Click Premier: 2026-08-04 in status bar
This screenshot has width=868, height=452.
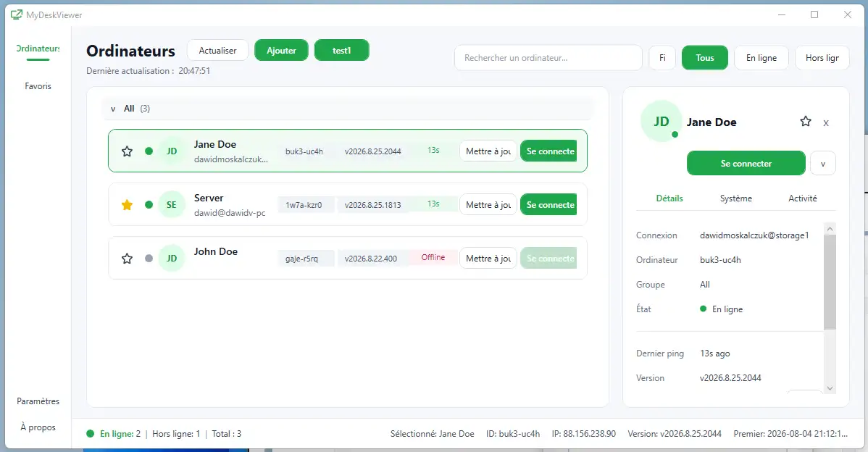[x=790, y=434]
